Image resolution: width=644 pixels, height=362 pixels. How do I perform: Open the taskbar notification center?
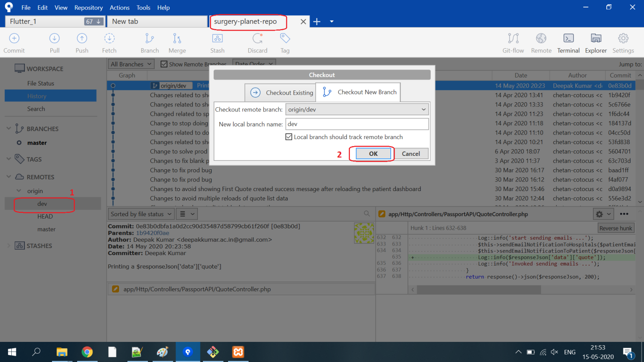coord(628,353)
